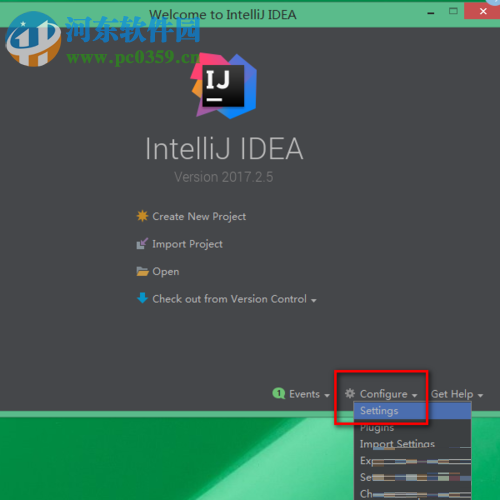Open the Events dropdown
This screenshot has height=500, width=500.
[309, 394]
